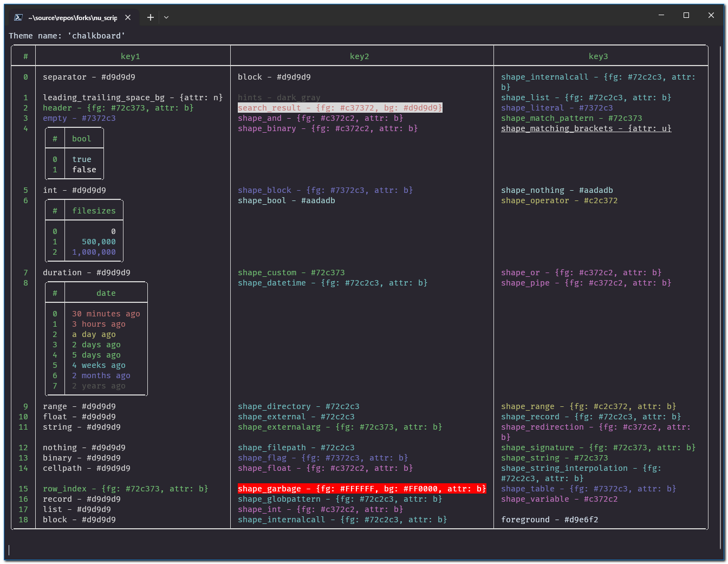Click the '3 hours ago' date row
This screenshot has height=564, width=728.
coord(99,324)
